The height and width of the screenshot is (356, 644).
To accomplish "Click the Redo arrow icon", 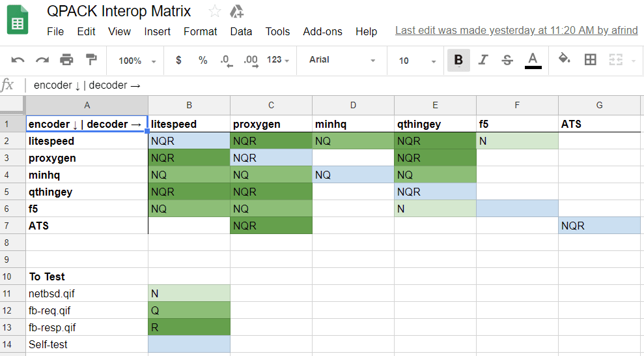I will (x=42, y=61).
